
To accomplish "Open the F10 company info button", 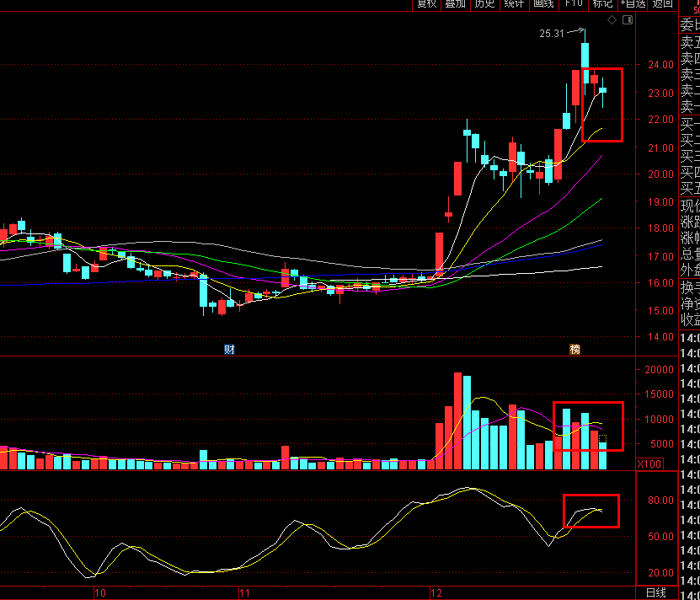I will [x=573, y=4].
